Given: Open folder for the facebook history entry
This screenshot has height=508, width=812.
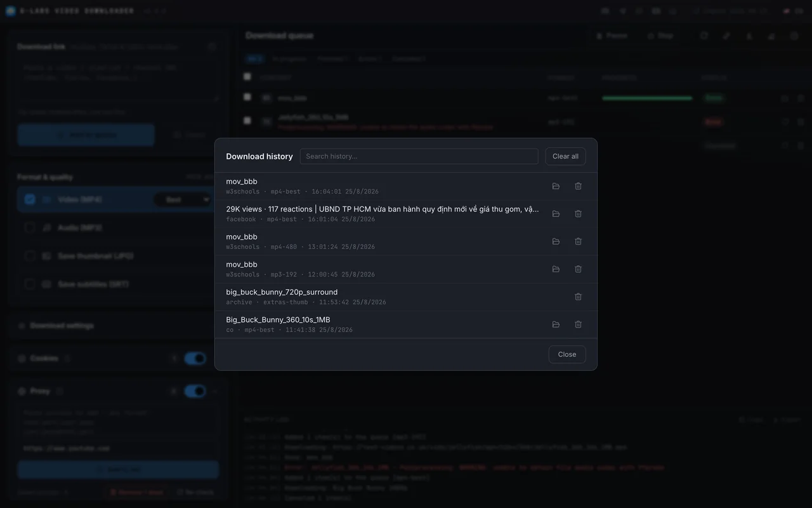Looking at the screenshot, I should click(x=556, y=214).
